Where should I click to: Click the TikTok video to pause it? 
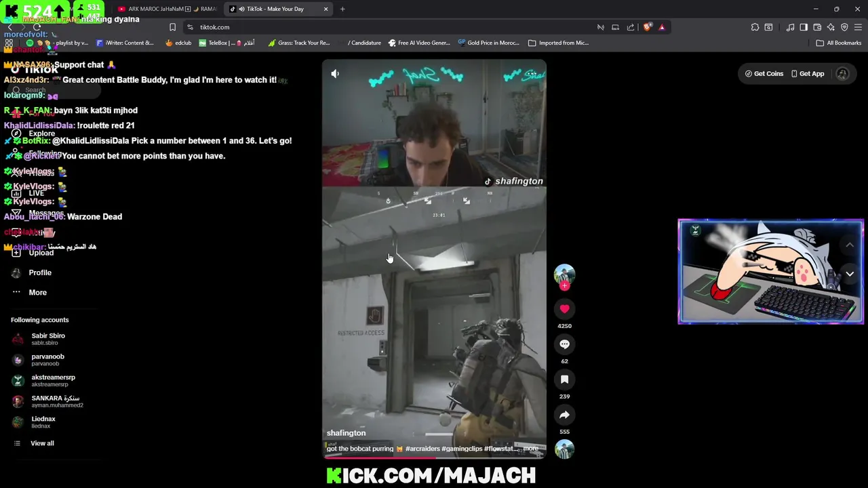[434, 260]
